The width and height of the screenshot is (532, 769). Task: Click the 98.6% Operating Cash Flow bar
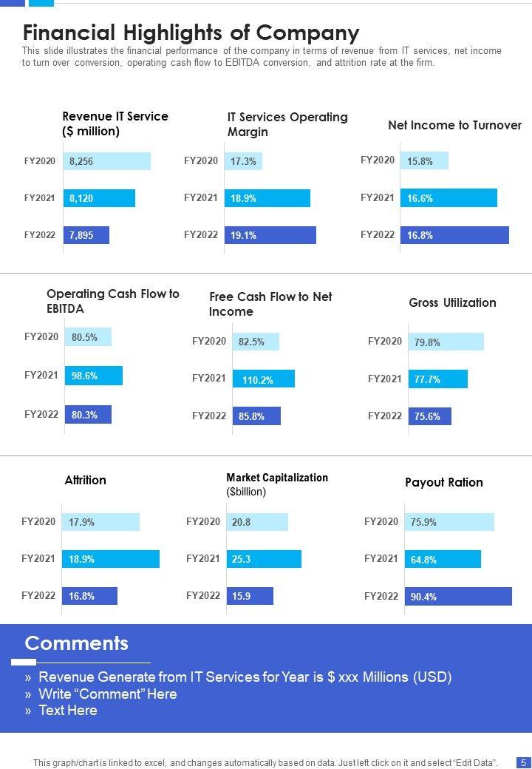click(93, 376)
